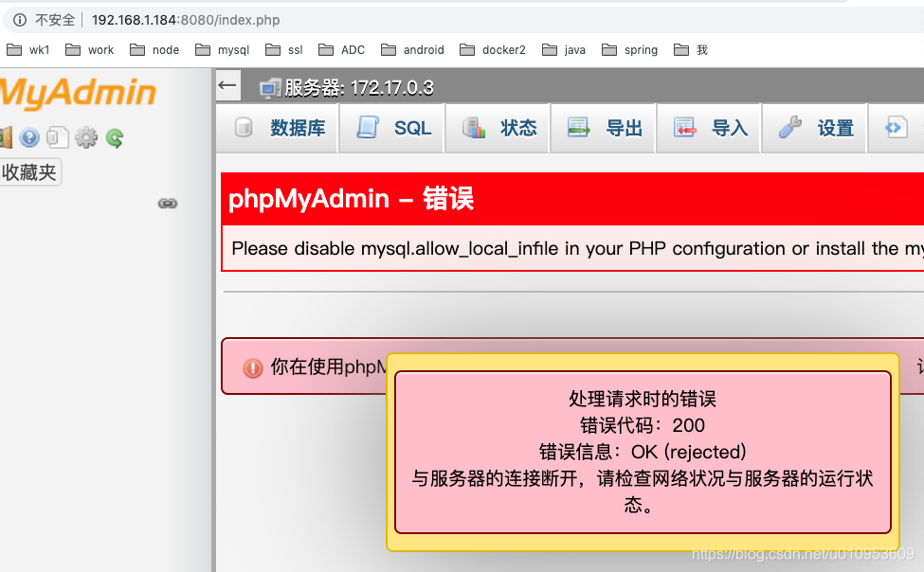The height and width of the screenshot is (572, 924).
Task: Open the ADC bookmarks folder
Action: [342, 50]
